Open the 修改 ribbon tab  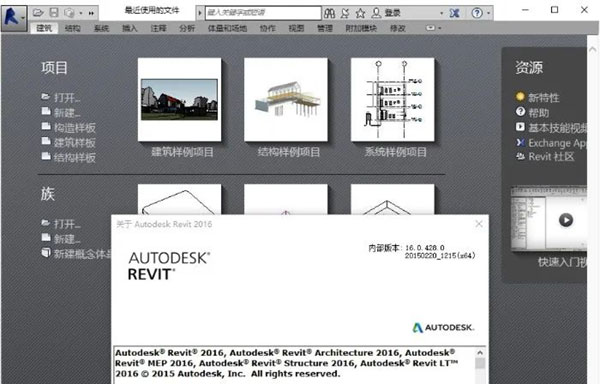[398, 28]
